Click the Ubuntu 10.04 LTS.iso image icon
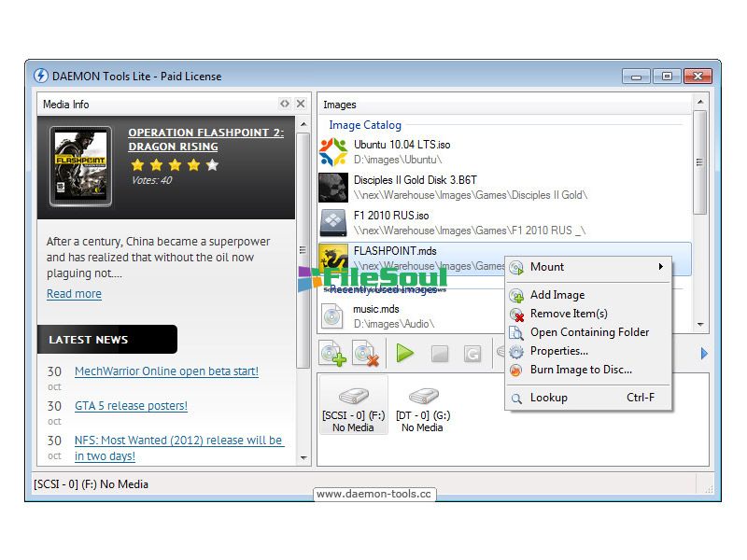The height and width of the screenshot is (560, 747). tap(333, 151)
